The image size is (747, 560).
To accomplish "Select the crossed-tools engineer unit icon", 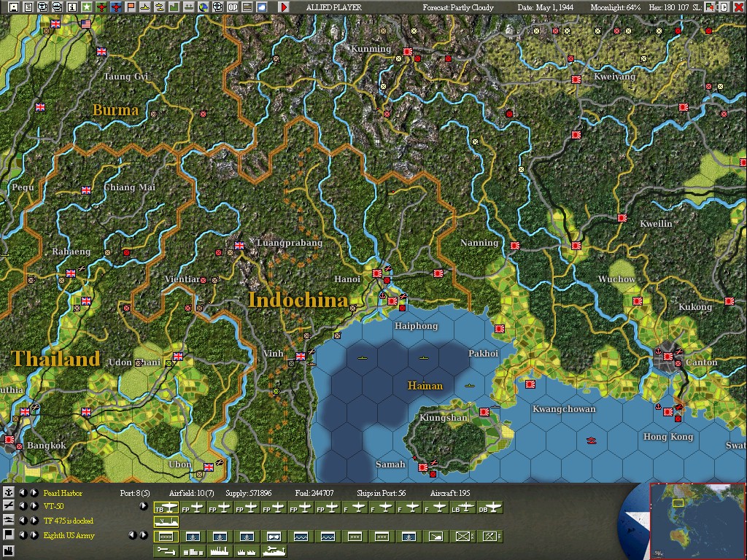I will (489, 537).
